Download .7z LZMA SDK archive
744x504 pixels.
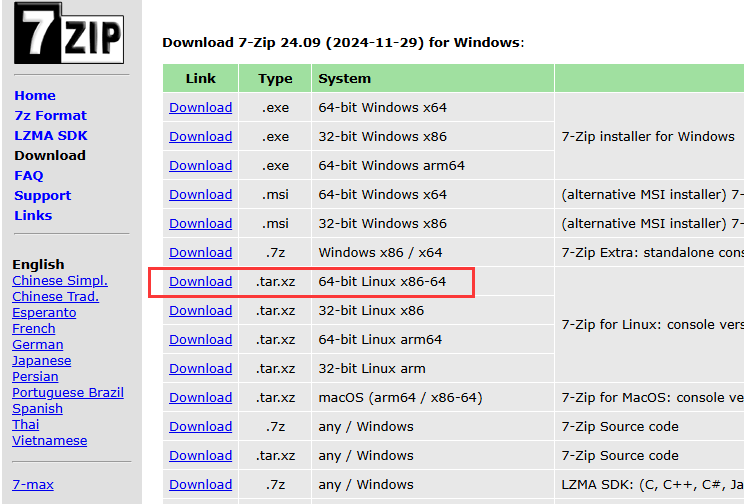click(x=201, y=484)
